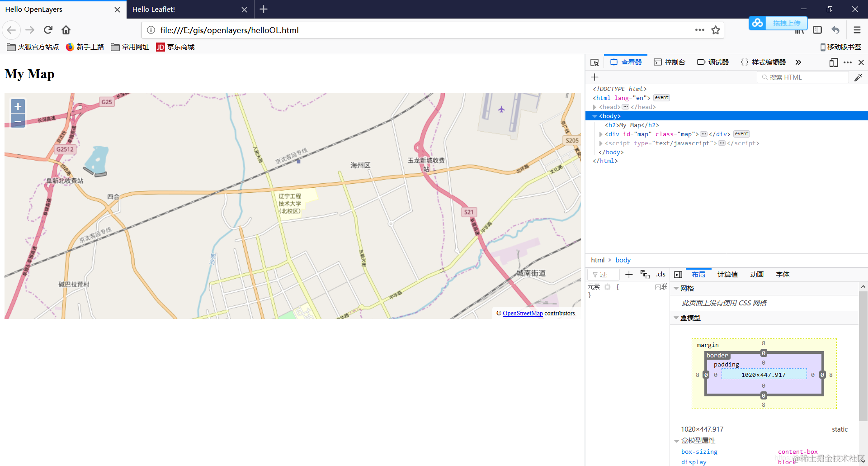Open the Firefox home page

66,30
